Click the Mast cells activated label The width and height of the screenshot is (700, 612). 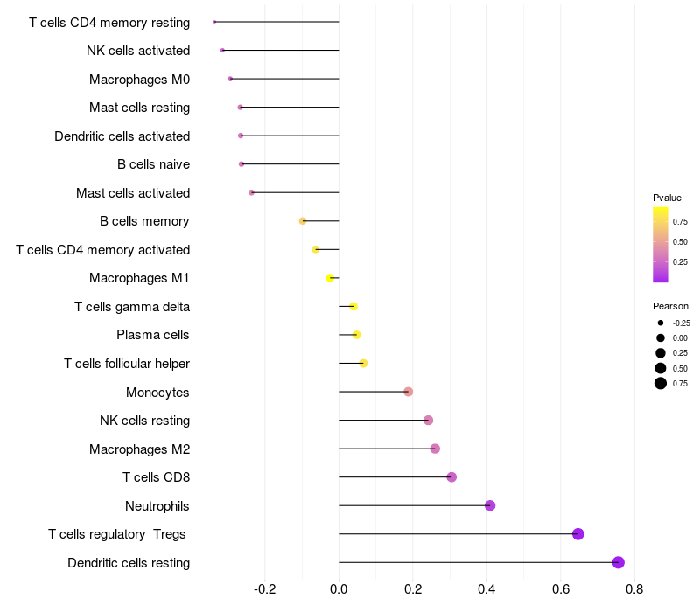point(133,192)
